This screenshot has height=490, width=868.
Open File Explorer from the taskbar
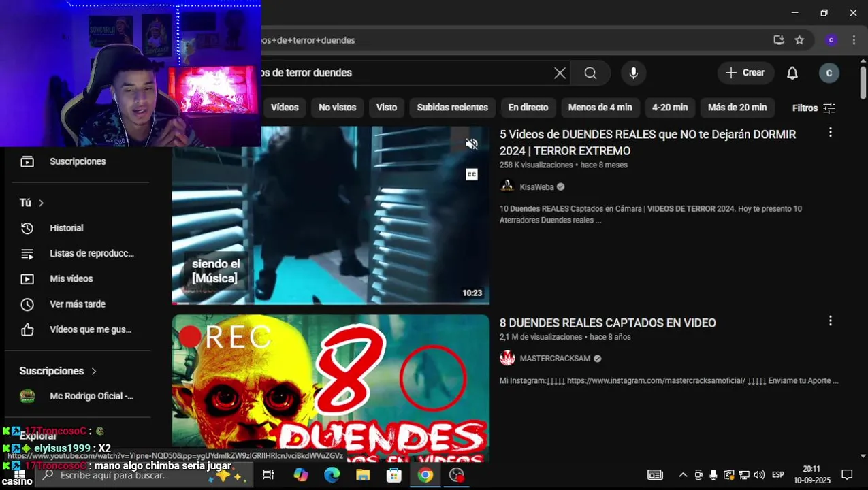click(363, 475)
